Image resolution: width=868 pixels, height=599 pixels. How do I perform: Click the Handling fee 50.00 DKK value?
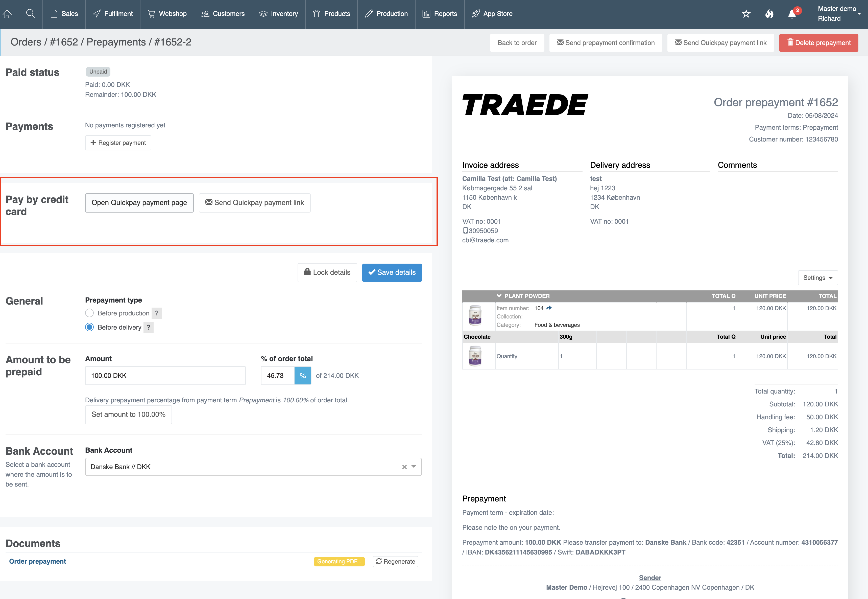point(822,417)
